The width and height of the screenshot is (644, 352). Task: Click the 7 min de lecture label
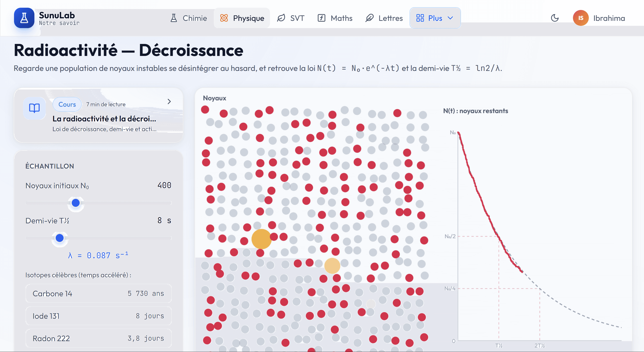coord(106,104)
